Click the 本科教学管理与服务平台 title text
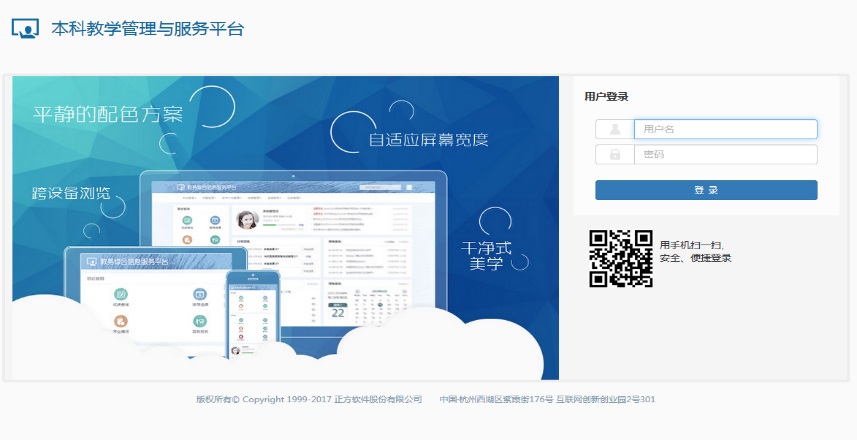The image size is (857, 440). [147, 29]
